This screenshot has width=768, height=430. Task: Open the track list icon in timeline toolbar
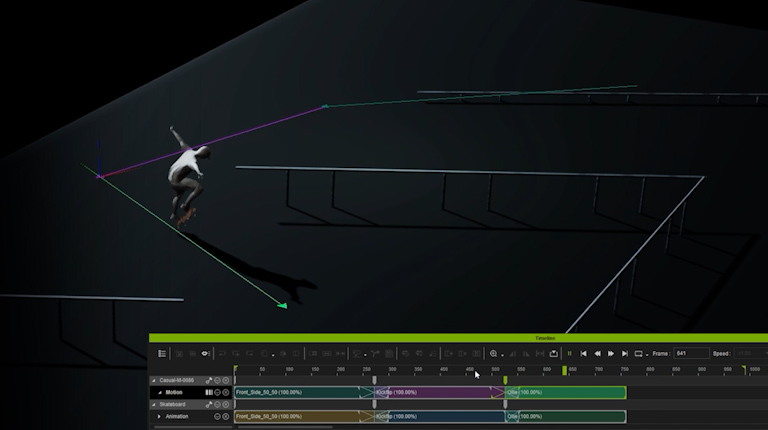162,353
